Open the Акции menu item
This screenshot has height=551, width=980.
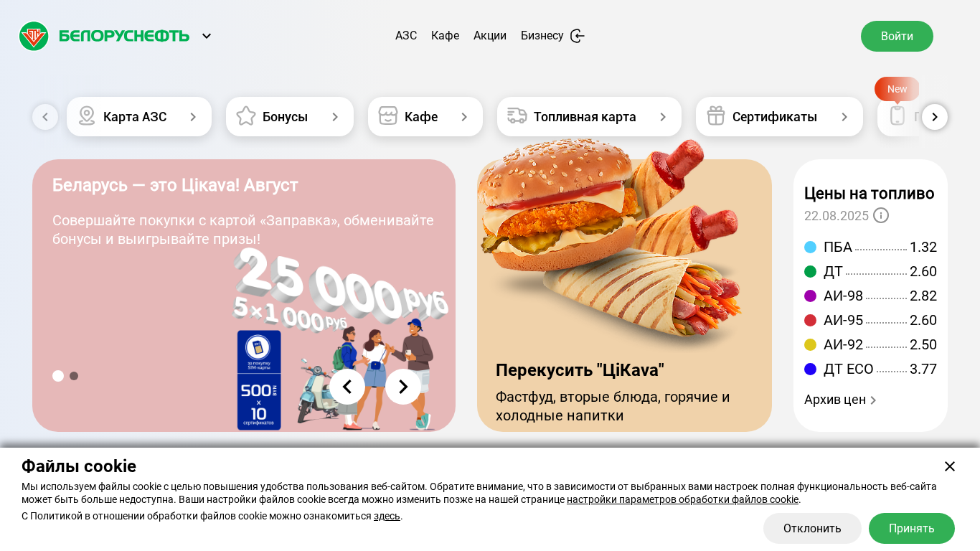(x=490, y=36)
